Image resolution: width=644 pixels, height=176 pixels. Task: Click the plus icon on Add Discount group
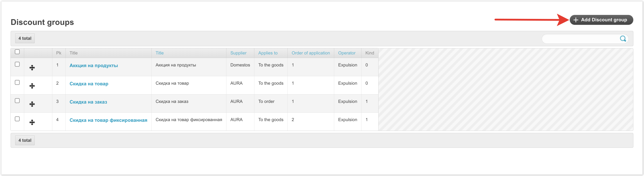(576, 20)
